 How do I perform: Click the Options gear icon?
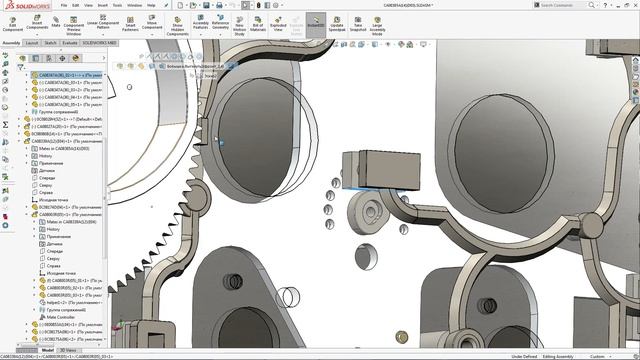(276, 5)
